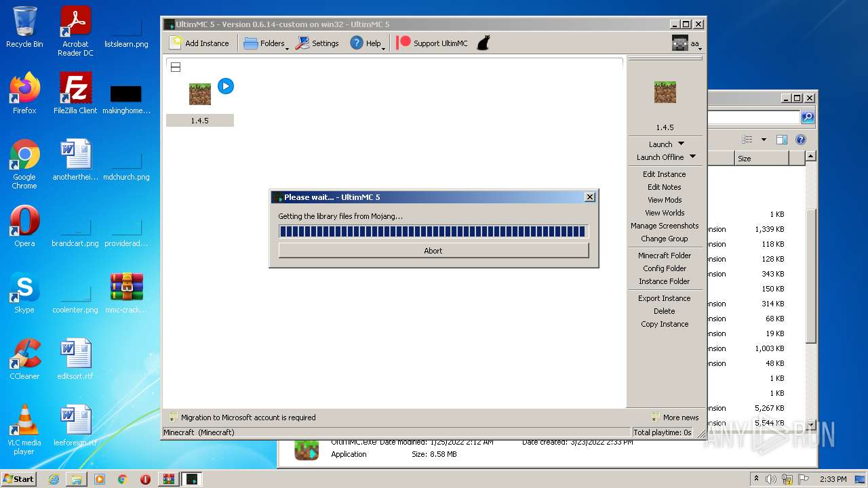Open View Worlds
Screen dimensions: 868x488
point(664,213)
